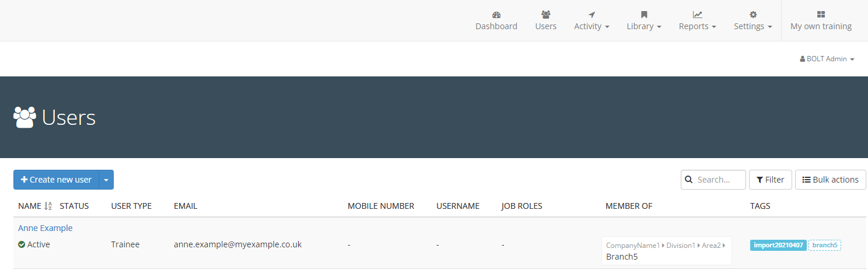Click the green Active status checkmark
868x273 pixels.
point(22,245)
